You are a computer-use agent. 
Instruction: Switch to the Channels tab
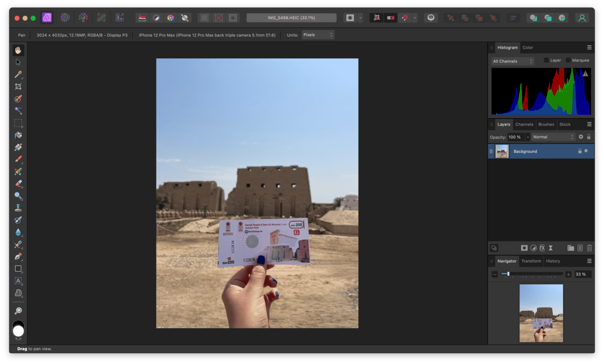pyautogui.click(x=524, y=124)
